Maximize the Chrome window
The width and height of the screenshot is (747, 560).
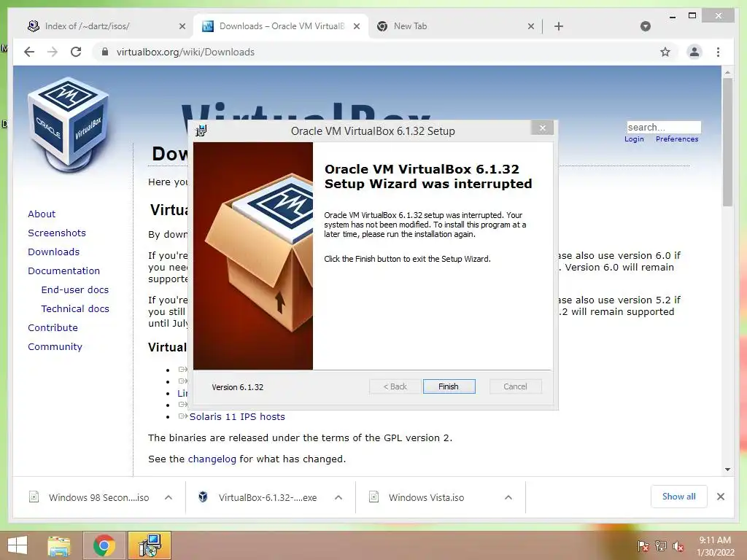coord(692,16)
